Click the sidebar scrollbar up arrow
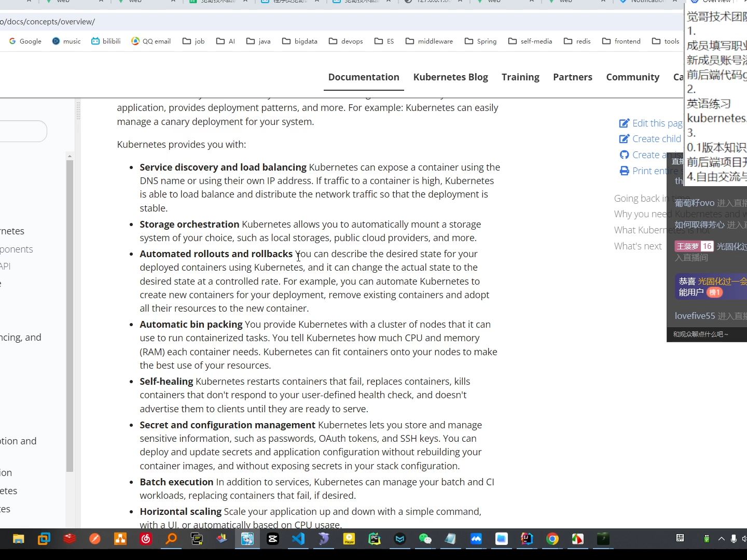This screenshot has width=747, height=560. click(70, 156)
